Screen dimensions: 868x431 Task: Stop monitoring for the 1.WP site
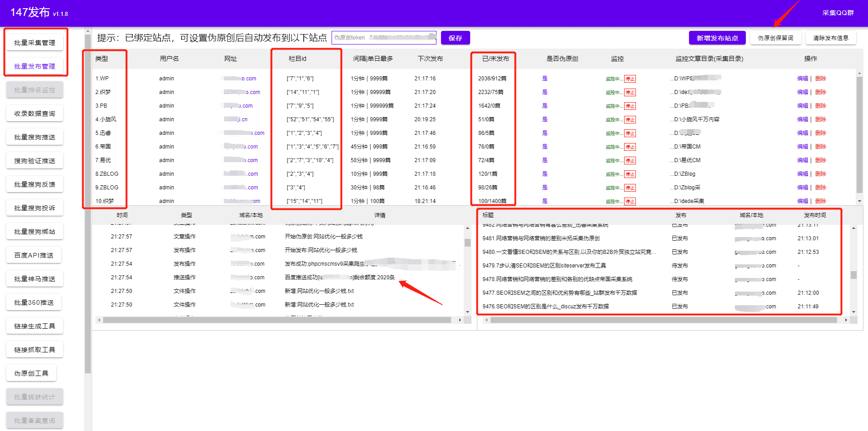pos(629,78)
